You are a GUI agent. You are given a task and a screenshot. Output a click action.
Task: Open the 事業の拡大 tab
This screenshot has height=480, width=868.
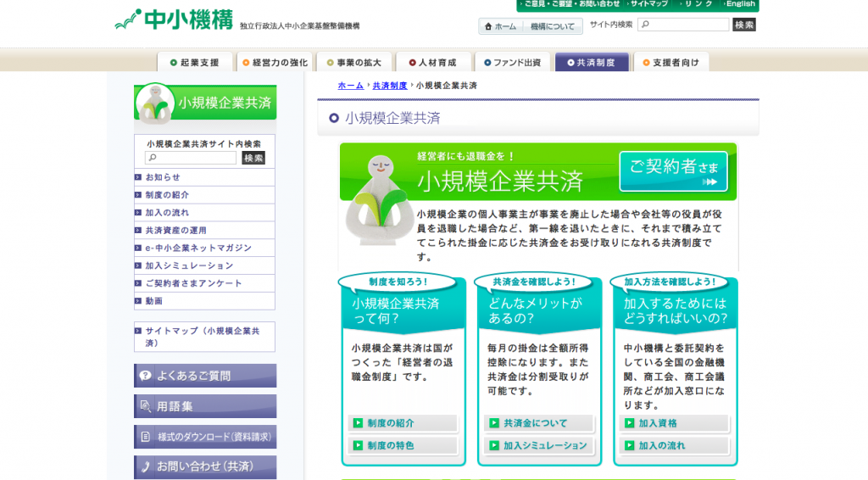coord(354,62)
